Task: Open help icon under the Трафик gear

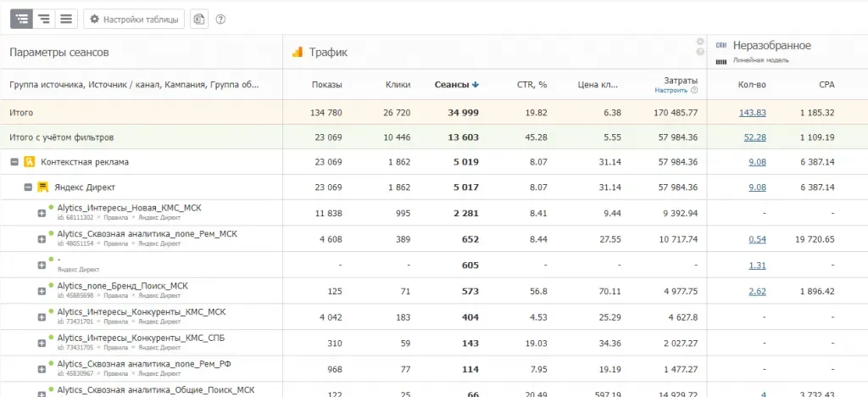Action: pyautogui.click(x=700, y=52)
